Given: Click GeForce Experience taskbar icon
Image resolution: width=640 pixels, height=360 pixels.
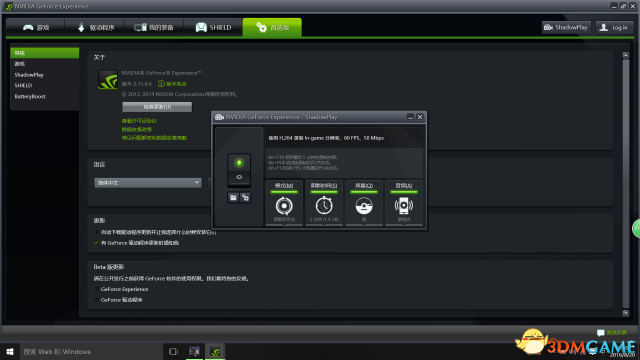Looking at the screenshot, I should tap(215, 351).
